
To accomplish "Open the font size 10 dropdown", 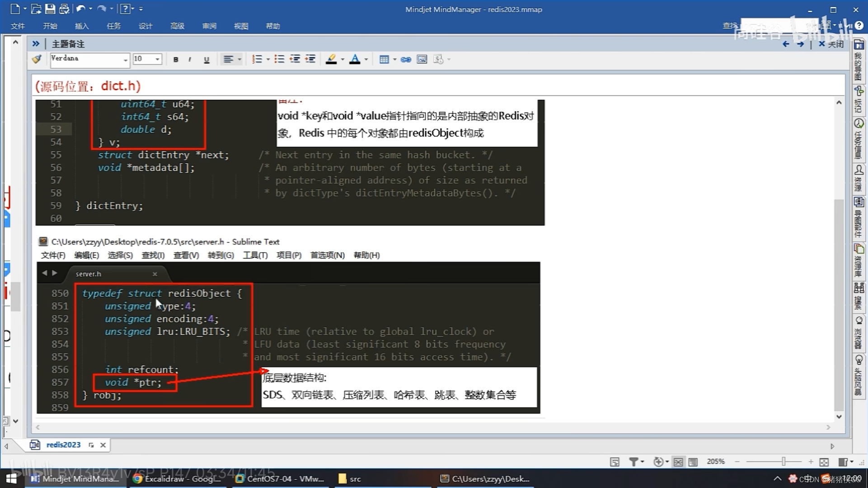I will point(157,59).
